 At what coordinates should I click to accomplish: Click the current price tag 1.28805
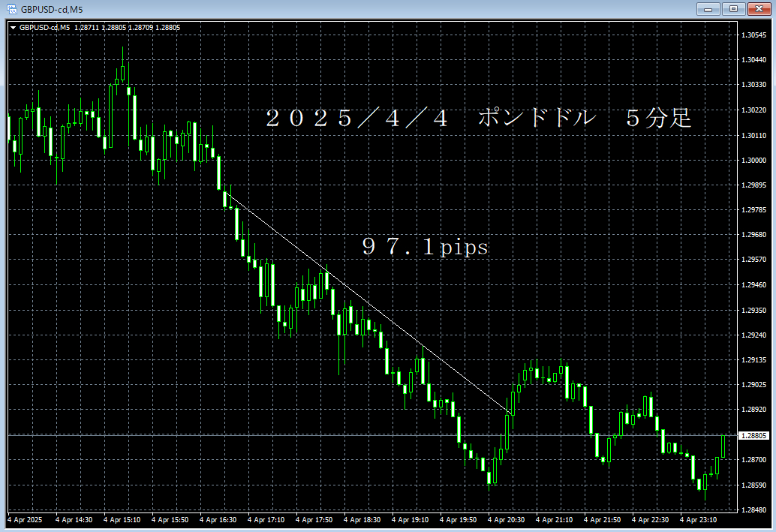tap(754, 435)
